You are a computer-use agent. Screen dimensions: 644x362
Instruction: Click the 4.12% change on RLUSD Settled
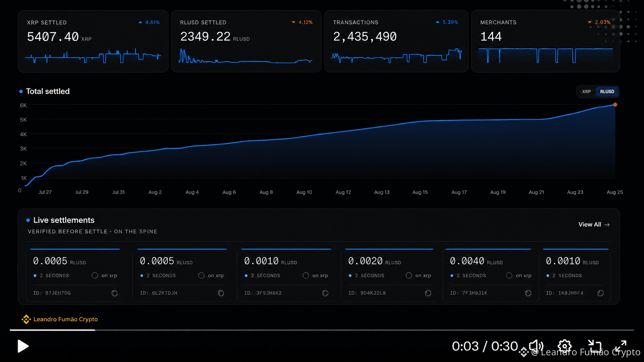pos(302,22)
